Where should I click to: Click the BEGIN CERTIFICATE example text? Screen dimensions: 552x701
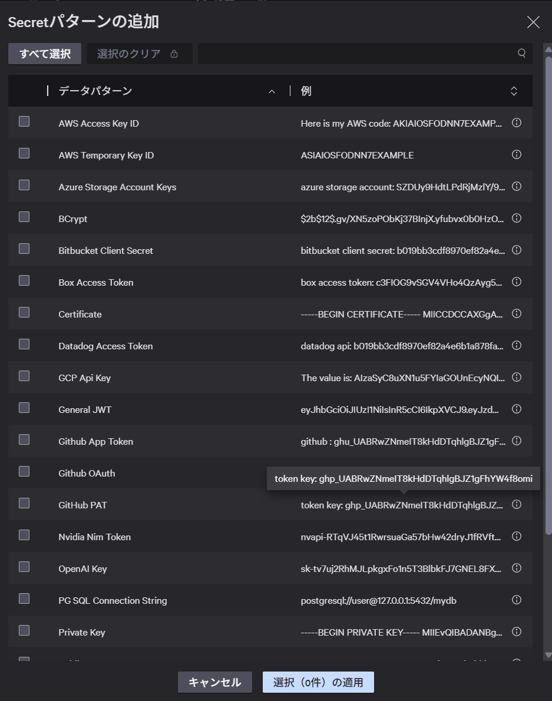coord(401,314)
